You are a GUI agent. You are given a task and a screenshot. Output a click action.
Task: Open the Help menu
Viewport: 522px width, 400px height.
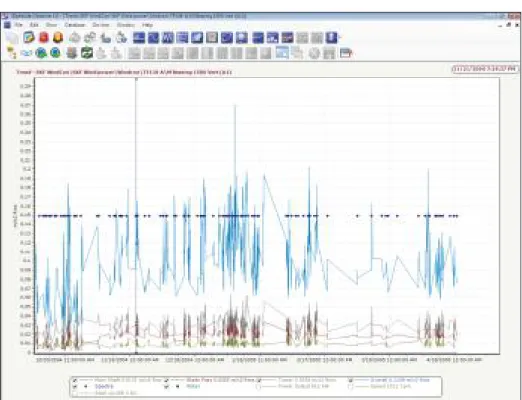click(x=147, y=25)
